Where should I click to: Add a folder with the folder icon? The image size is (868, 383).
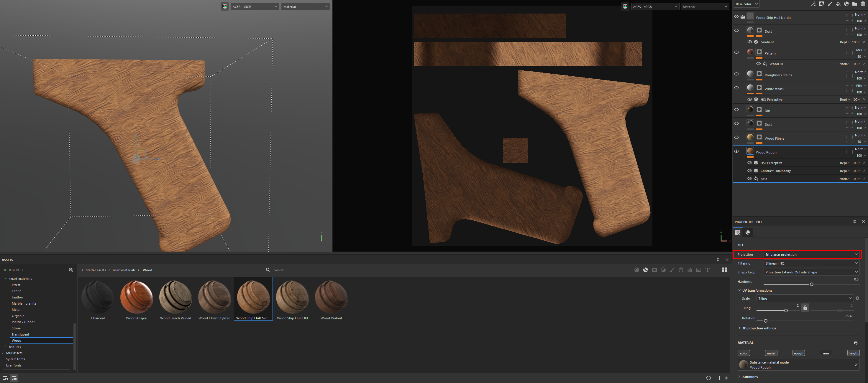pos(854,4)
